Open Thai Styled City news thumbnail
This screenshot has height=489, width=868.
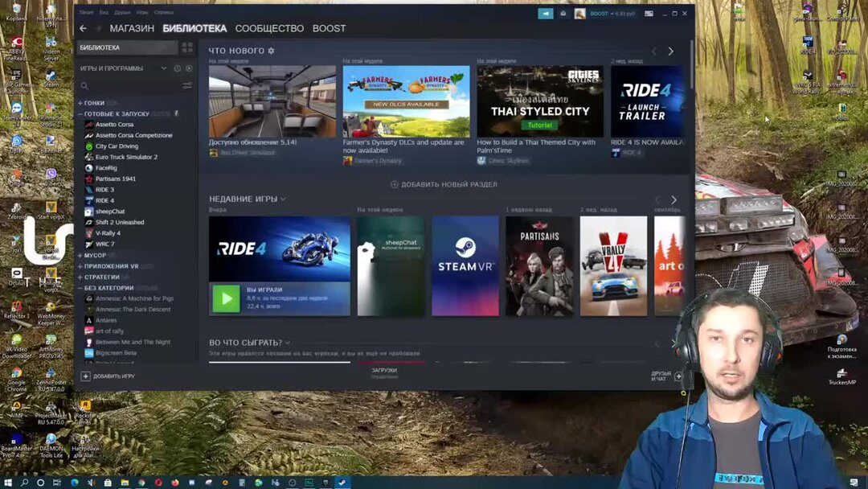coord(540,101)
